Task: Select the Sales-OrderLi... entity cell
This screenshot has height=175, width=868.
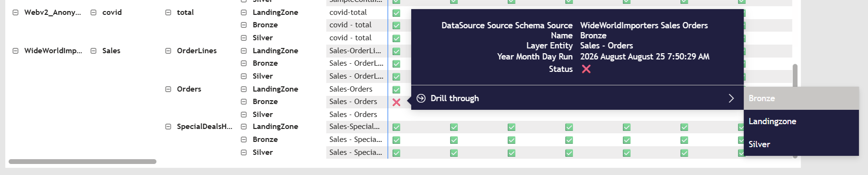Action: tap(357, 51)
